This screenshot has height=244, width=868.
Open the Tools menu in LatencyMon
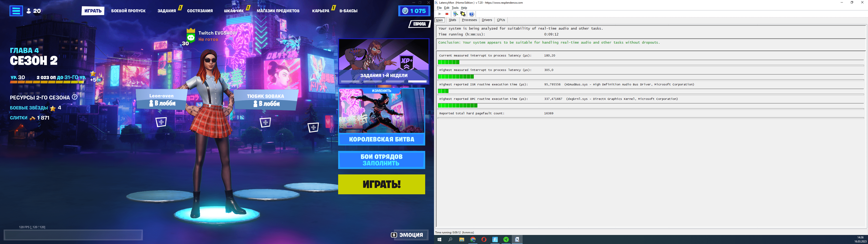(455, 8)
